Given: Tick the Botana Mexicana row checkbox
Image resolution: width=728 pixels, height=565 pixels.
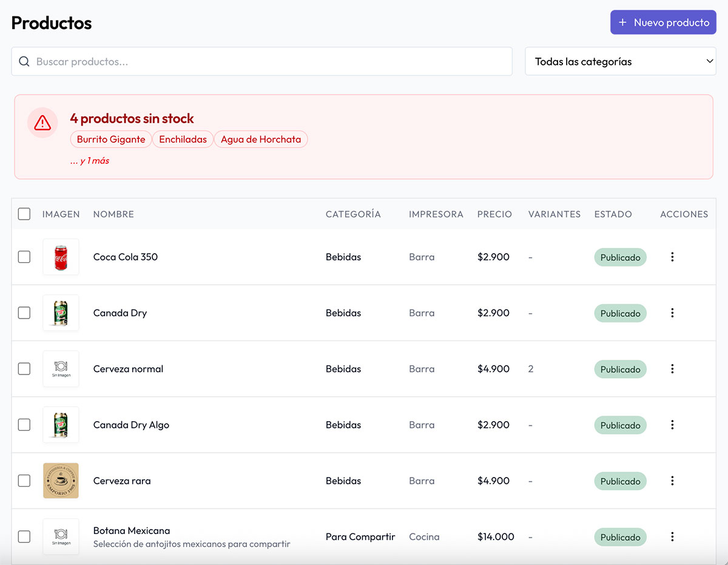Looking at the screenshot, I should 24,536.
